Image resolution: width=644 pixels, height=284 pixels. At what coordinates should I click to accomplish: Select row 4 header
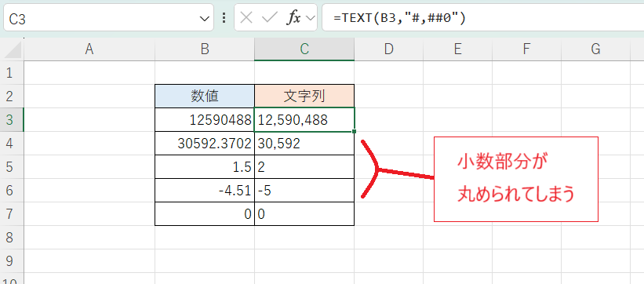12,143
